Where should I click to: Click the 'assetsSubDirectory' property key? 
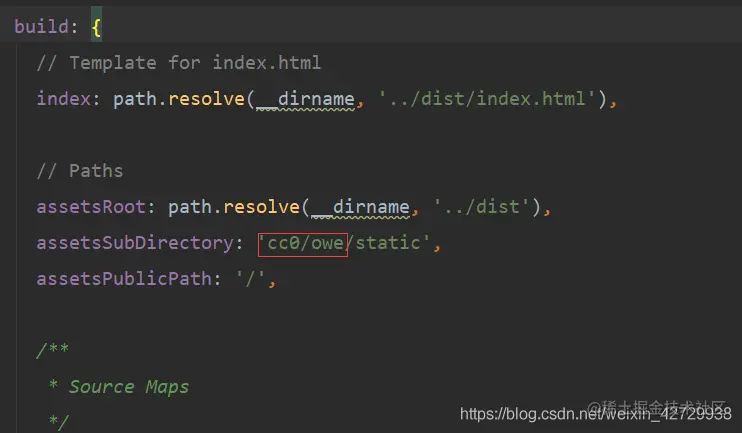click(135, 243)
